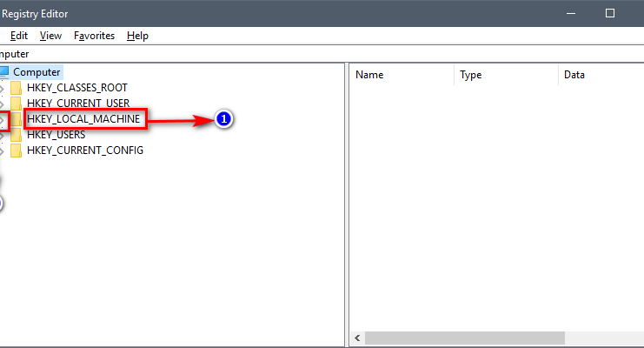644x348 pixels.
Task: Click the Computer monitor icon
Action: [x=4, y=72]
